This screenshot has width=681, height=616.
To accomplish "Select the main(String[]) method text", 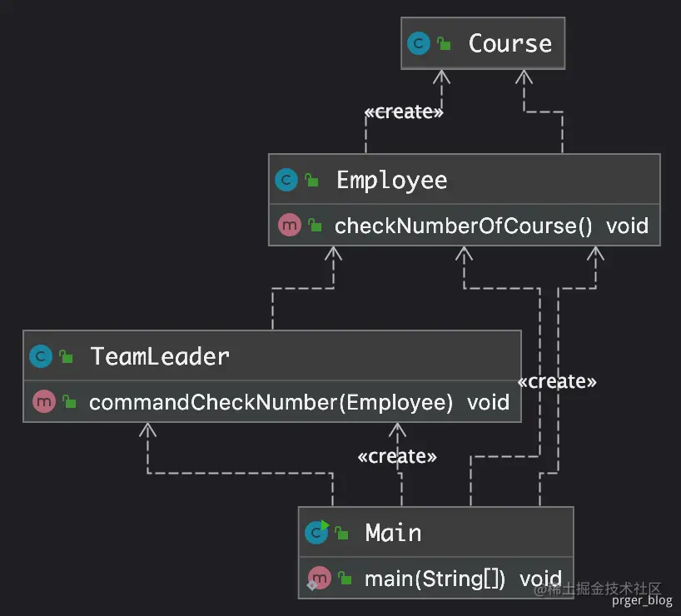I will pos(435,579).
